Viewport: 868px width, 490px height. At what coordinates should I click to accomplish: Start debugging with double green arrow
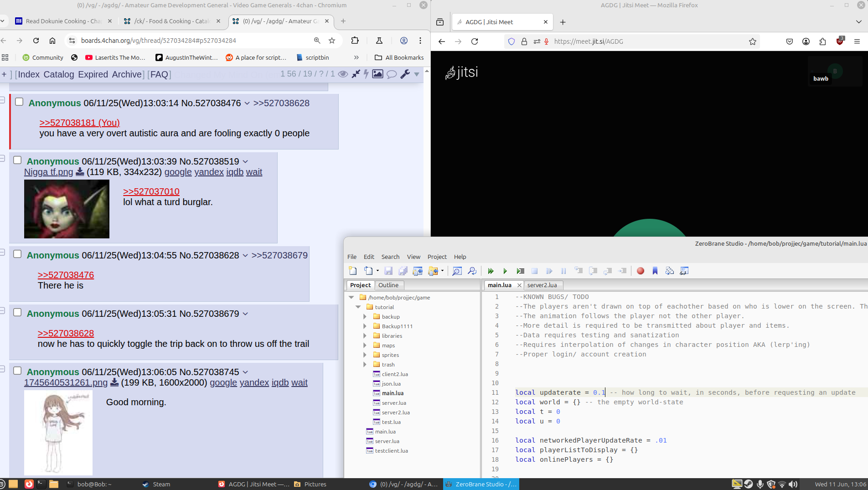[x=491, y=271]
